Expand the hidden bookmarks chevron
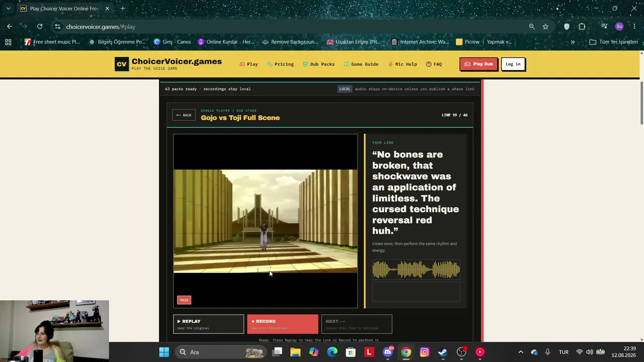This screenshot has height=362, width=644. click(x=573, y=42)
